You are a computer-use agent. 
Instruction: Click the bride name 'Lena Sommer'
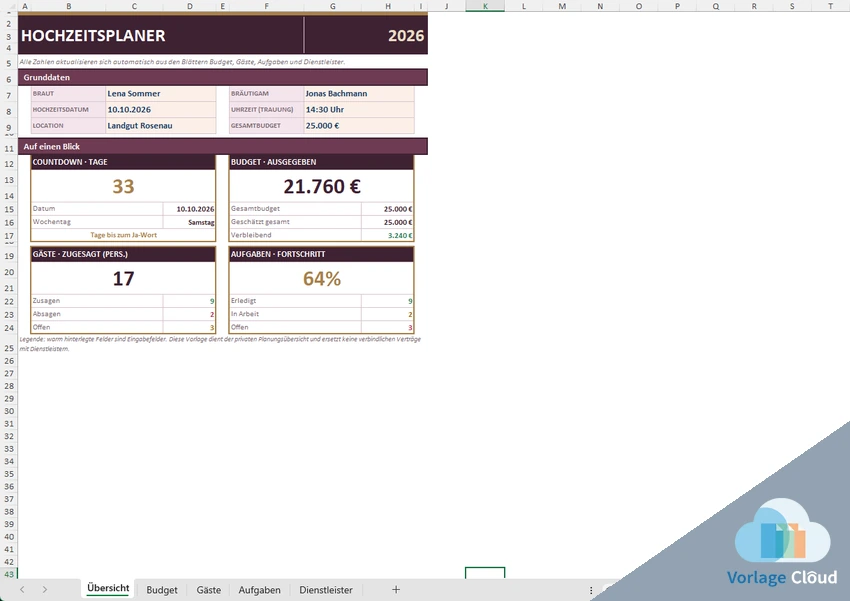click(x=133, y=93)
